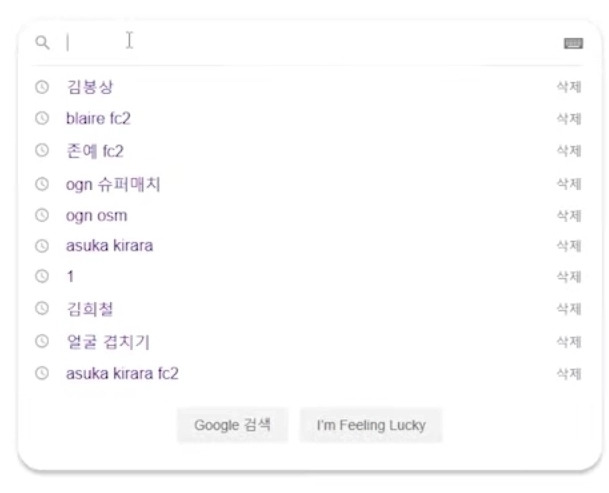Delete the 김봉상 history entry via 삭제
Viewport: 609px width, 493px height.
click(568, 87)
